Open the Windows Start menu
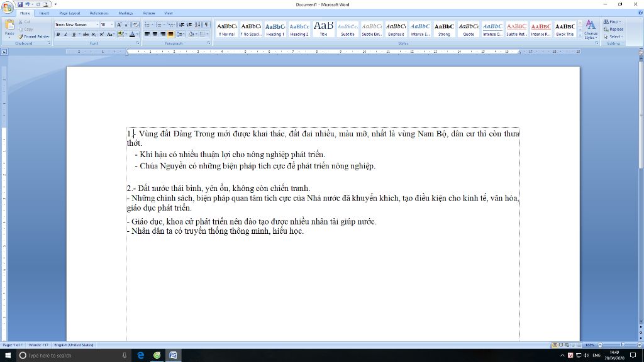The width and height of the screenshot is (644, 362). coord(8,356)
